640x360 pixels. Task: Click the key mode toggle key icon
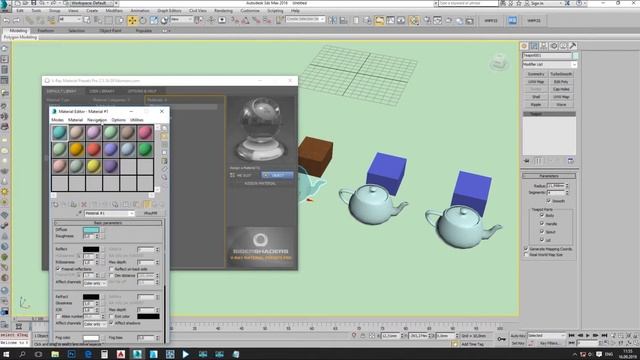coord(501,339)
